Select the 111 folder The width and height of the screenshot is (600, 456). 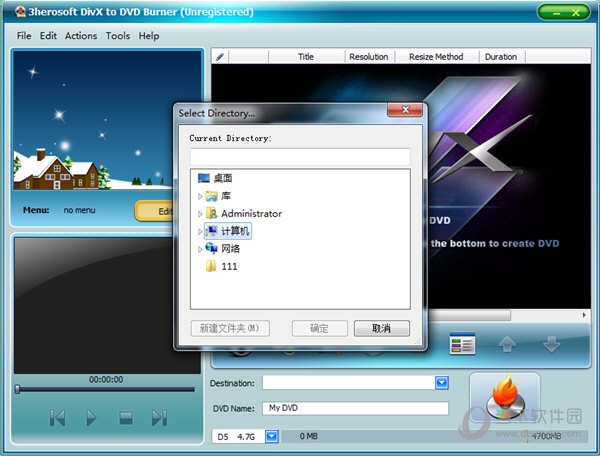[x=222, y=266]
